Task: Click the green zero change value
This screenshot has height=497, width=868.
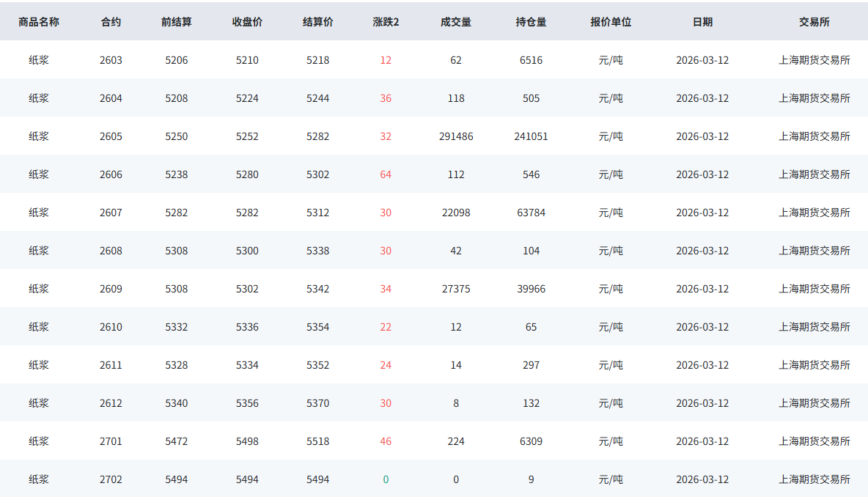Action: [x=386, y=479]
